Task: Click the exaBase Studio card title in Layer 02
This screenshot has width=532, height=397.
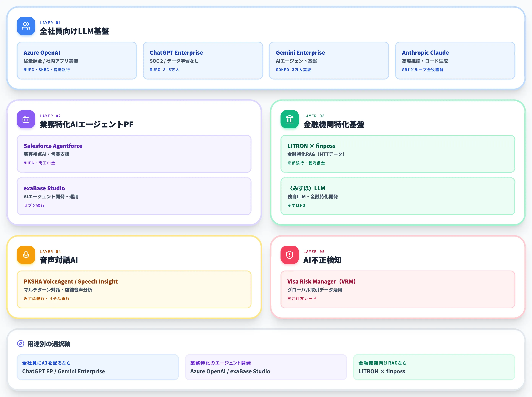Action: click(x=44, y=188)
